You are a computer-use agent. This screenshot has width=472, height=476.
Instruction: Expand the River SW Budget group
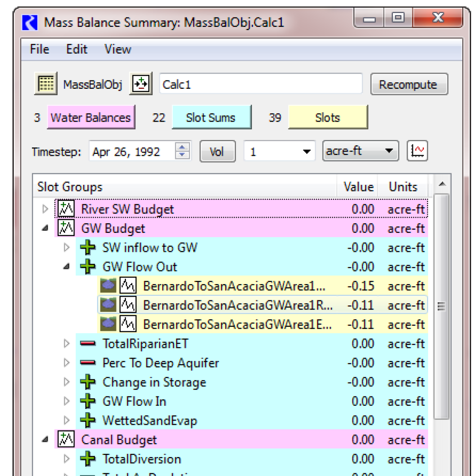pyautogui.click(x=45, y=209)
